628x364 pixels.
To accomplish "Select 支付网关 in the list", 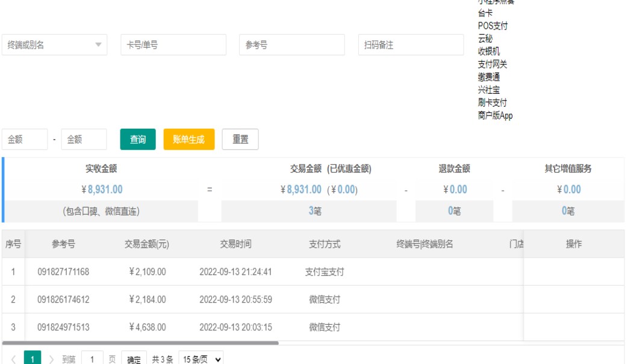I will pyautogui.click(x=493, y=64).
